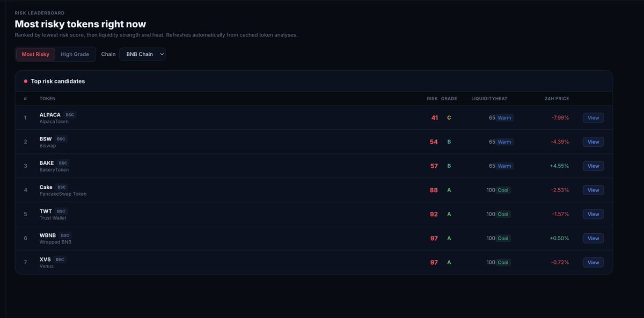Click the GRADE column header
Viewport: 644px width, 318px height.
click(x=449, y=99)
